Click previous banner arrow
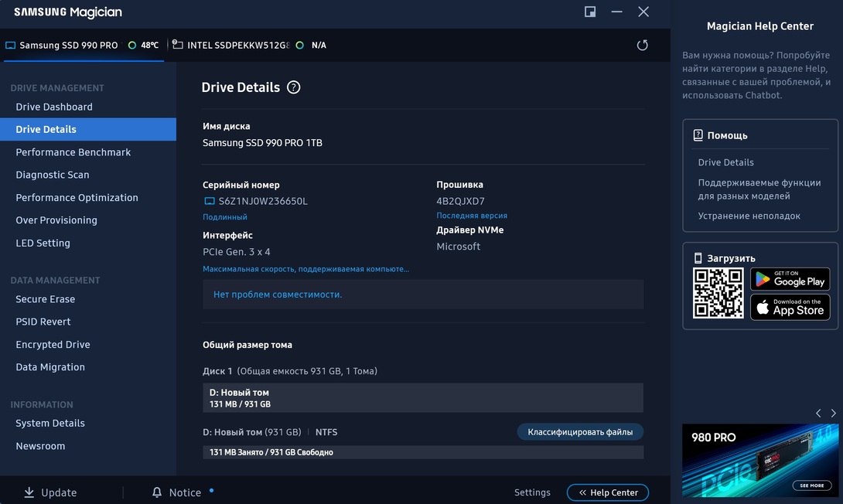 click(818, 414)
